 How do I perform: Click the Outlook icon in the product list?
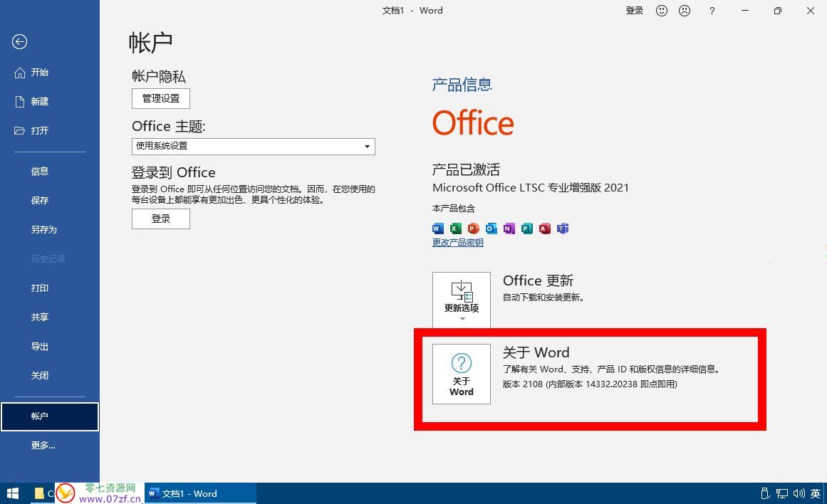[491, 229]
